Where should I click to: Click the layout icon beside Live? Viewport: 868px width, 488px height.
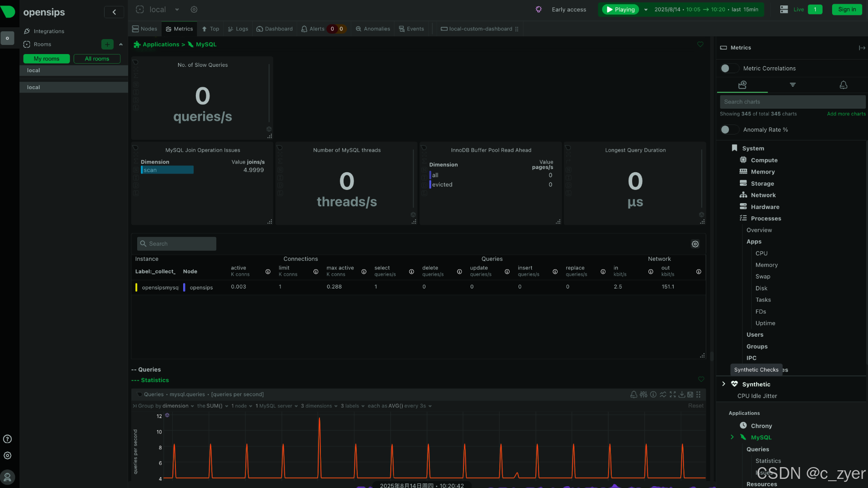click(x=784, y=10)
